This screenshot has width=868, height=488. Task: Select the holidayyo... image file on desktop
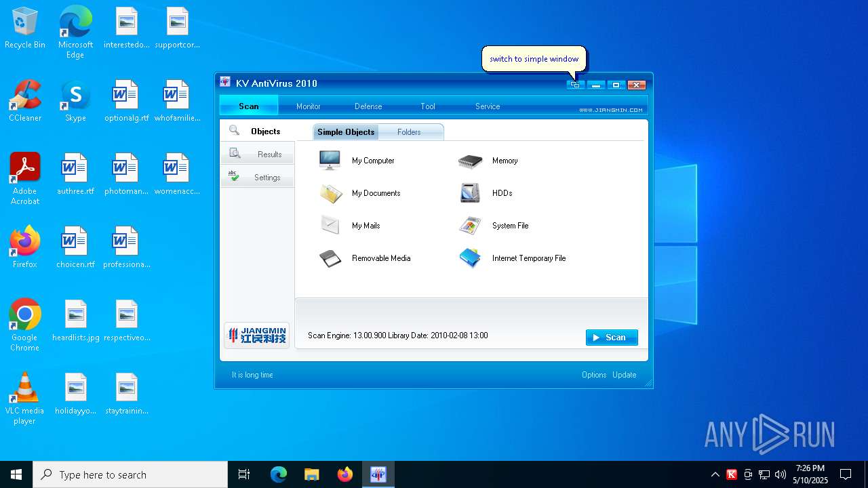coord(75,394)
